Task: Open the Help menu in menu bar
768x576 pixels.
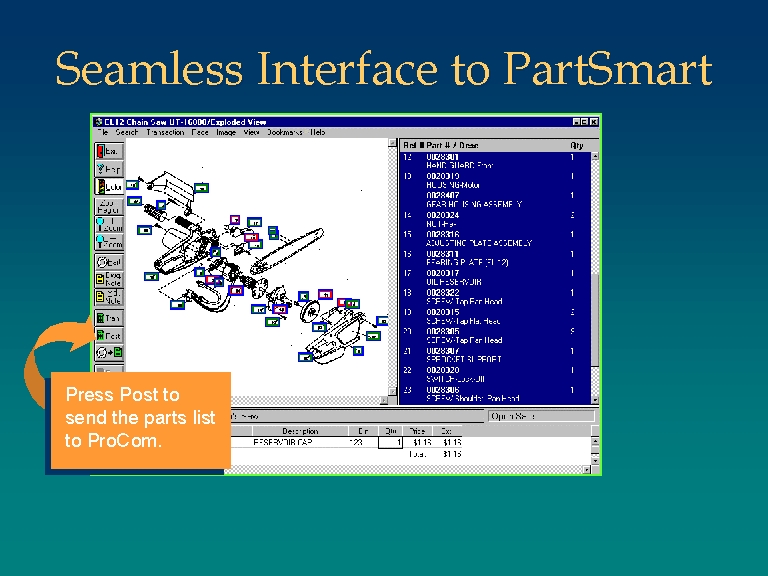Action: tap(317, 132)
